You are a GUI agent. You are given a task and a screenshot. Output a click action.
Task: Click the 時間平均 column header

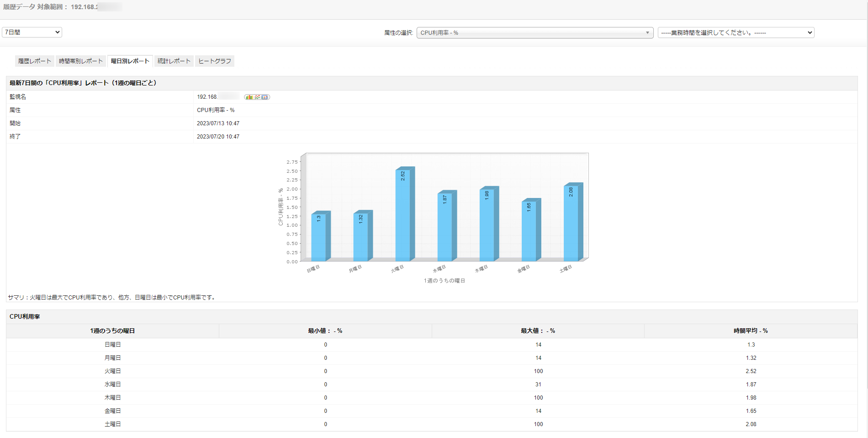pyautogui.click(x=751, y=331)
